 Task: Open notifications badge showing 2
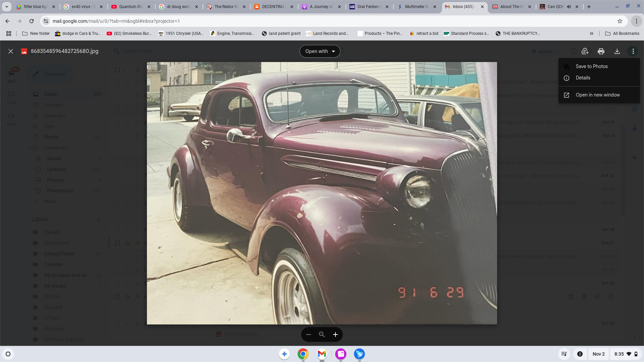click(x=580, y=354)
